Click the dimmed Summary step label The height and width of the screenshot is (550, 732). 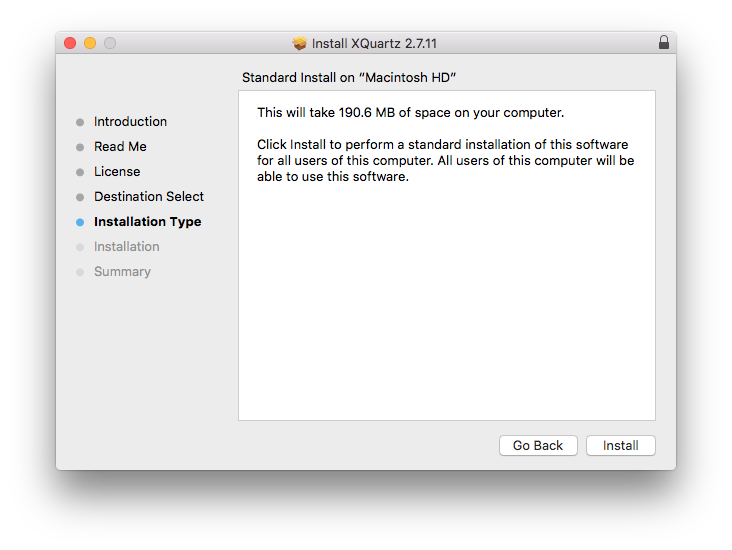click(122, 272)
